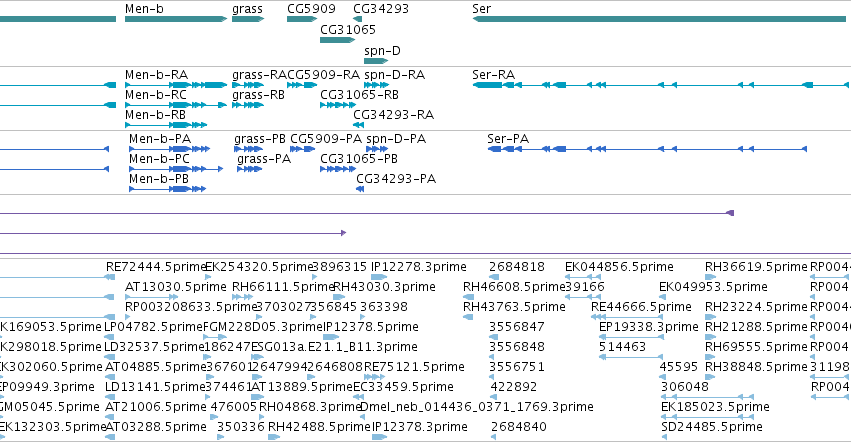The height and width of the screenshot is (442, 851).
Task: Click the IP12278.3prime EST label
Action: coord(419,267)
